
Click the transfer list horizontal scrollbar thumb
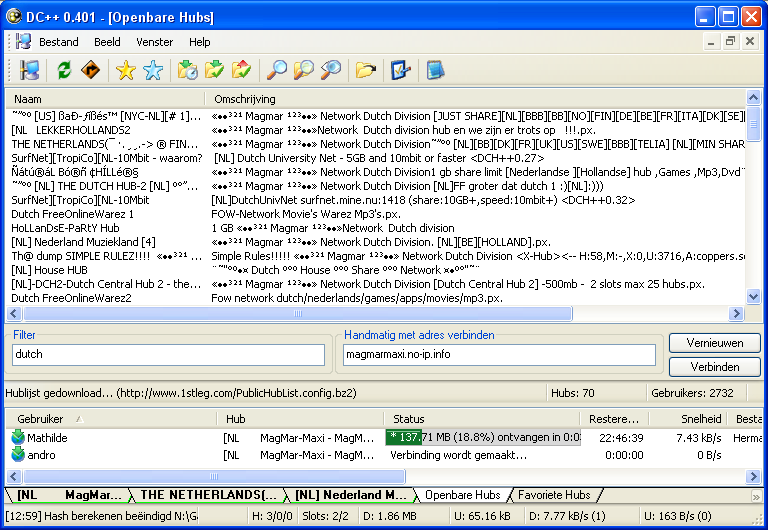pos(215,476)
